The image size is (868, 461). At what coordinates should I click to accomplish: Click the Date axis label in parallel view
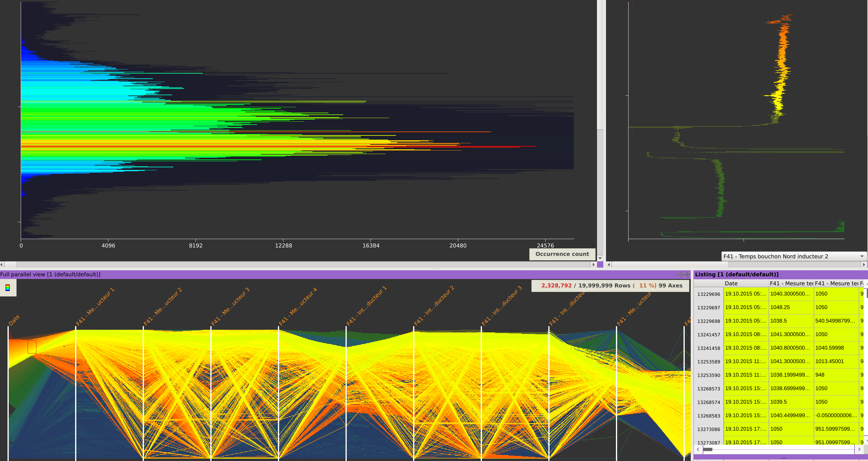point(14,320)
